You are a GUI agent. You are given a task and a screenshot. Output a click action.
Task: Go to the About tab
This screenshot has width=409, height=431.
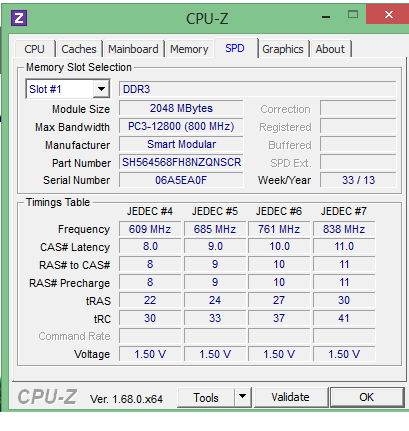coord(330,49)
